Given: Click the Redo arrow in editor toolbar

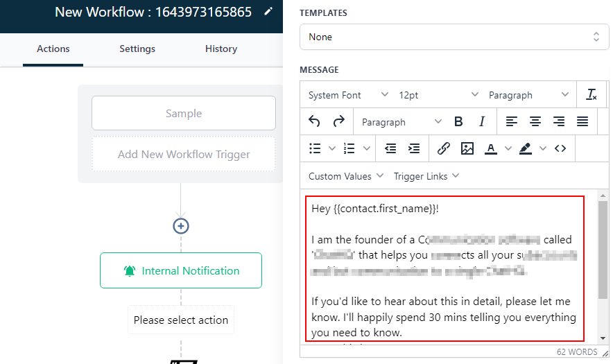Looking at the screenshot, I should (x=339, y=121).
